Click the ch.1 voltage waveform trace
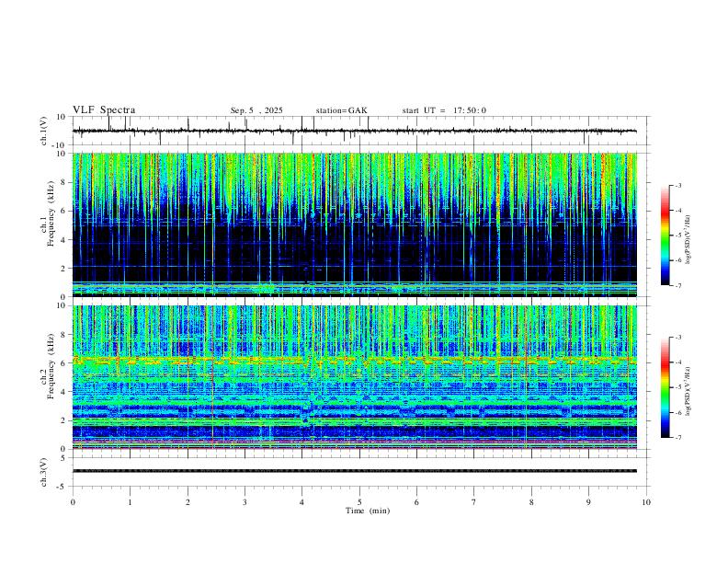The height and width of the screenshot is (563, 728). [354, 131]
